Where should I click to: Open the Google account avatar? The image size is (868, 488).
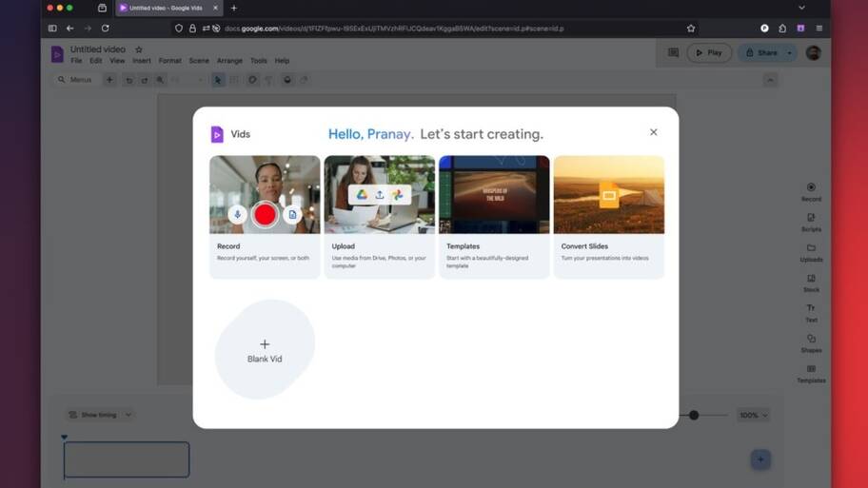pyautogui.click(x=813, y=52)
